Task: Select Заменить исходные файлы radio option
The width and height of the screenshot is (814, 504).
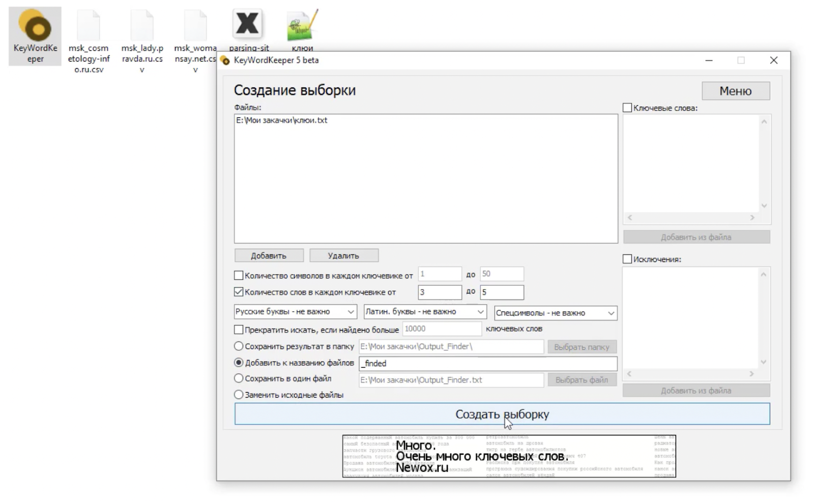Action: 239,394
